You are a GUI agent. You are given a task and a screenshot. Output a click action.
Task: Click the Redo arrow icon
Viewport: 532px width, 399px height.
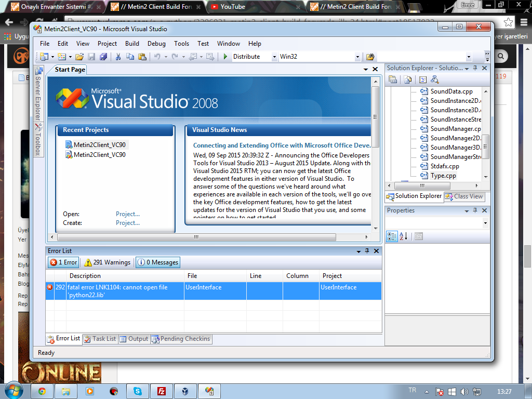pyautogui.click(x=175, y=57)
